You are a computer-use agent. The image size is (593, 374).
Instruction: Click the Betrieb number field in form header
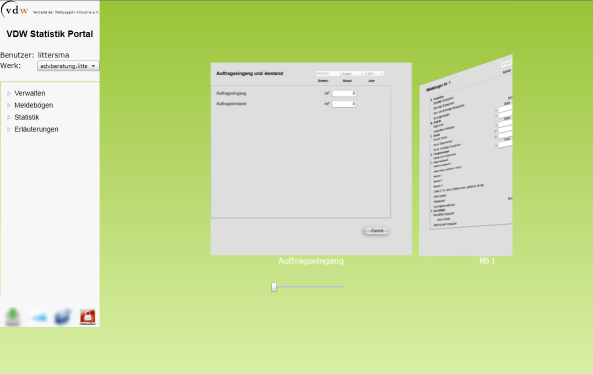pyautogui.click(x=328, y=73)
